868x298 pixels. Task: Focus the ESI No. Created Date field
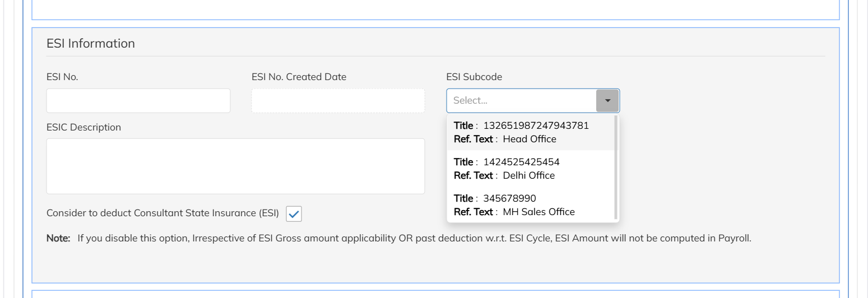(x=338, y=101)
